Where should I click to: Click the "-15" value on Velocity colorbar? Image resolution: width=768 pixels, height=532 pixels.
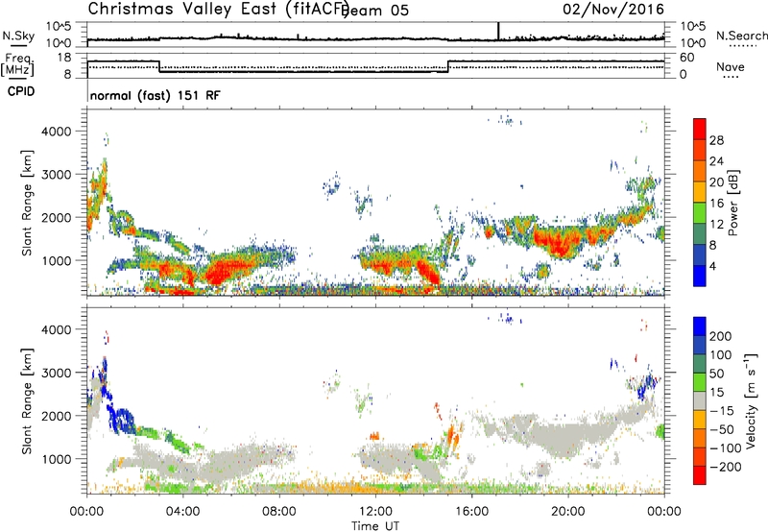coord(721,410)
